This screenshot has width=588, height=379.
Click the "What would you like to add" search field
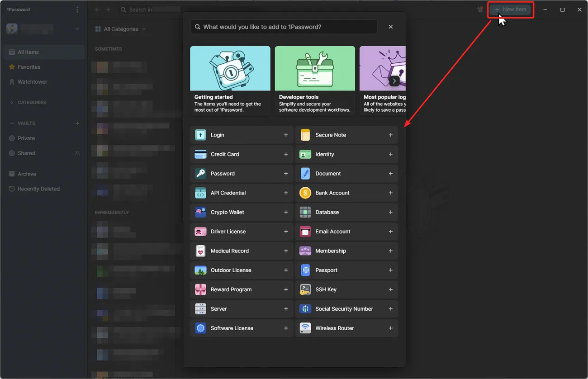click(284, 27)
